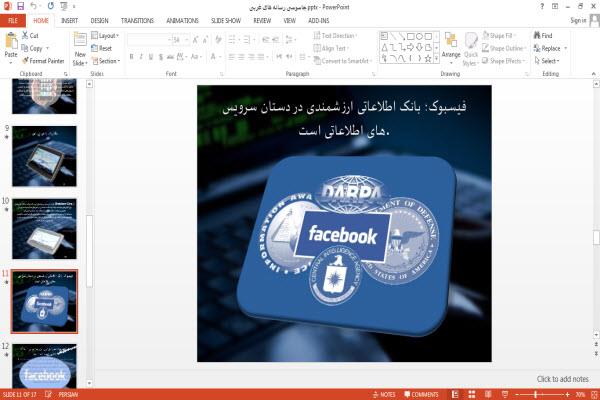Click the Align Text icon
This screenshot has height=400, width=600.
tap(317, 48)
